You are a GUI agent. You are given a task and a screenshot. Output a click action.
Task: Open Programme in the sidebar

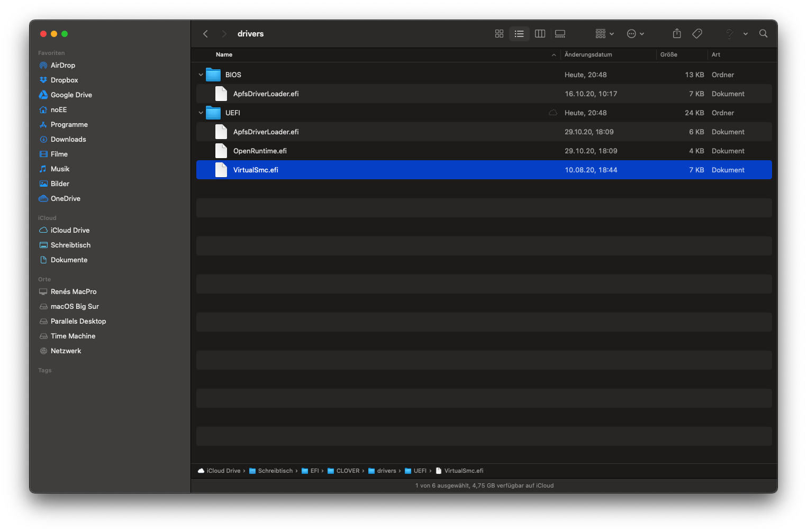coord(69,124)
